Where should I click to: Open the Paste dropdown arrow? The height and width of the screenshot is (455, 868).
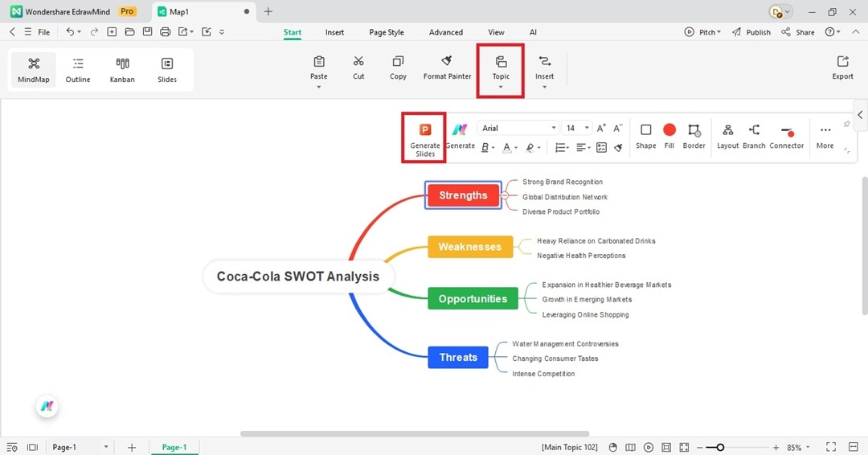point(319,88)
